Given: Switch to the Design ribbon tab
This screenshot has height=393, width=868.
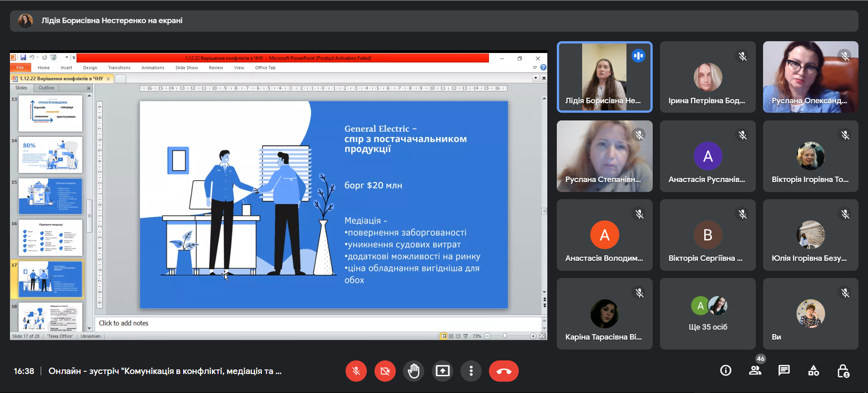Looking at the screenshot, I should [x=90, y=67].
